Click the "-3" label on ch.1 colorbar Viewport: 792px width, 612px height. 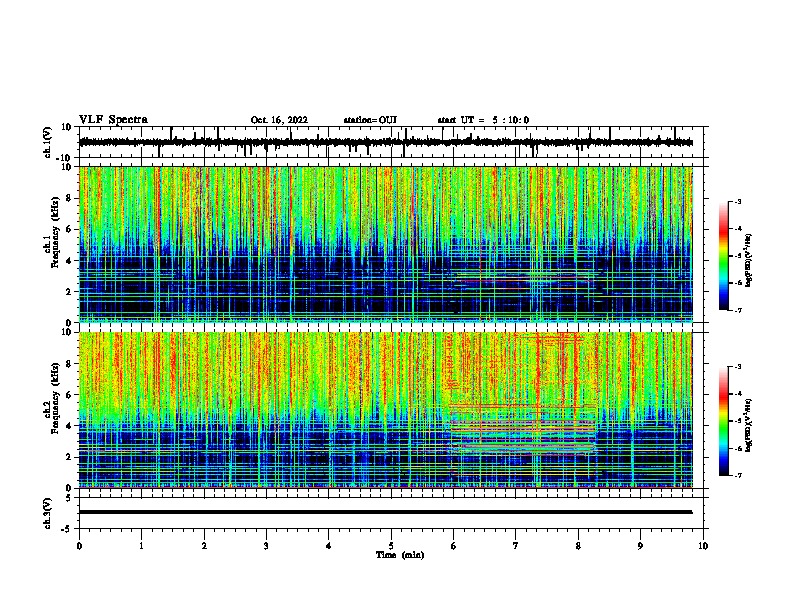[x=737, y=201]
